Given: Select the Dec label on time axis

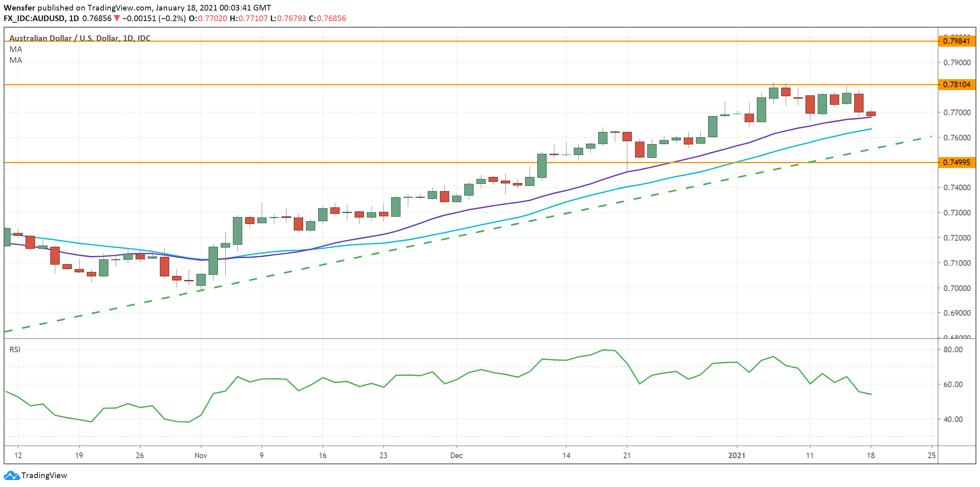Looking at the screenshot, I should (x=456, y=455).
